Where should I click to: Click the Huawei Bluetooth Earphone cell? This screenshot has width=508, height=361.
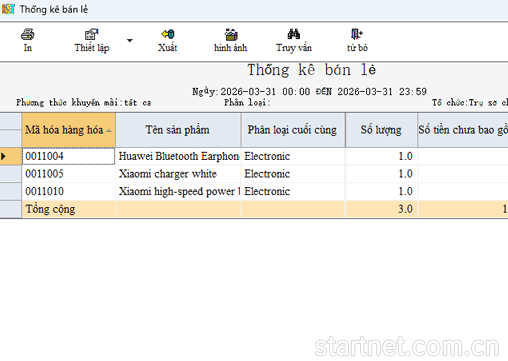(x=178, y=156)
